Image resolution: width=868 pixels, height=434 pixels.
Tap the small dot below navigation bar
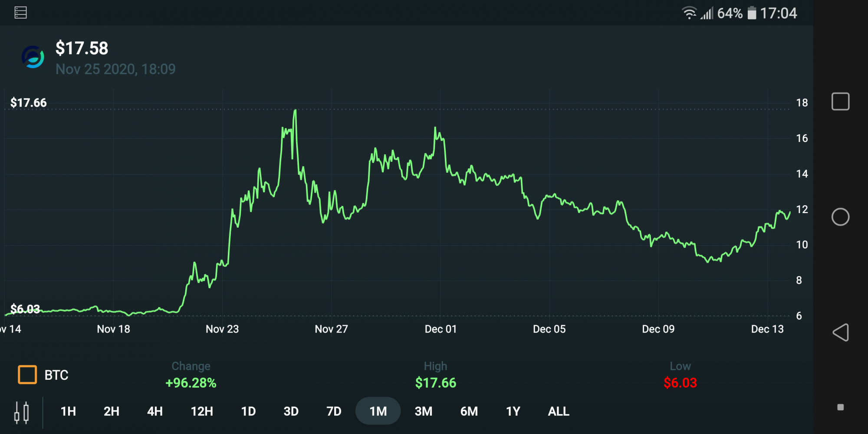(x=840, y=407)
